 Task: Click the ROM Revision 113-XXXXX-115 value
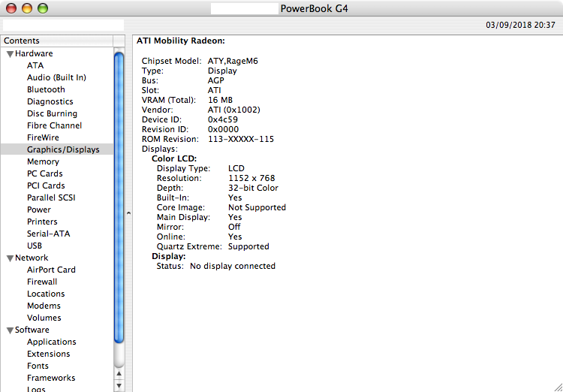[241, 139]
